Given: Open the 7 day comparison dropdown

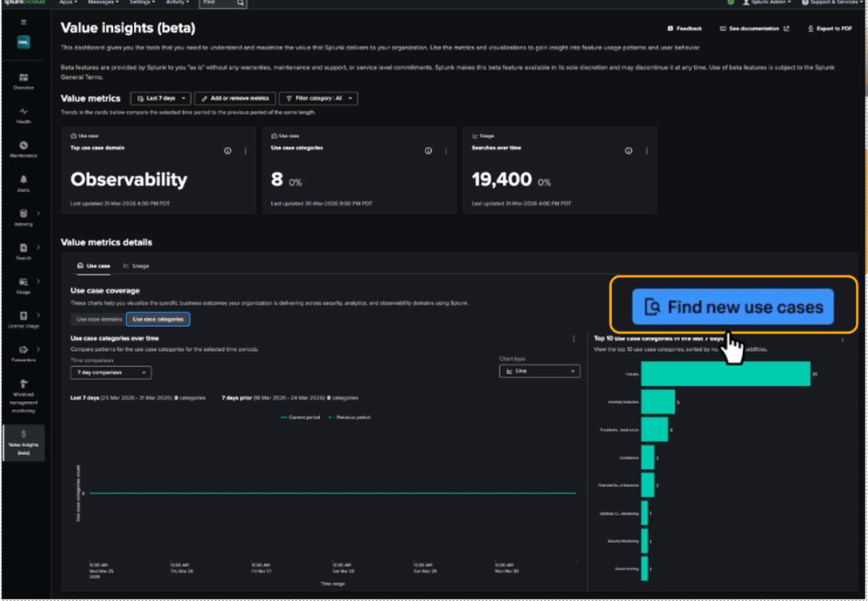Looking at the screenshot, I should coord(110,373).
